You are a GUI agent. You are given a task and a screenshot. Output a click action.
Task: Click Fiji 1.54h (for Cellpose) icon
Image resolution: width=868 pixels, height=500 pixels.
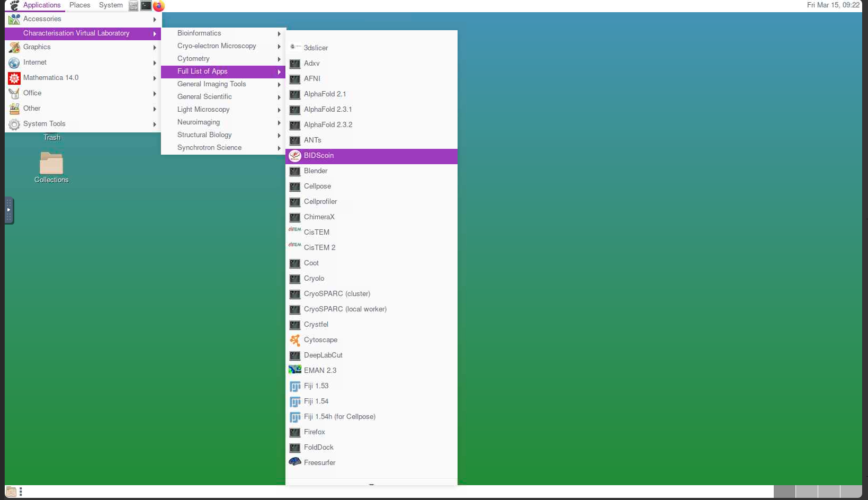tap(295, 417)
